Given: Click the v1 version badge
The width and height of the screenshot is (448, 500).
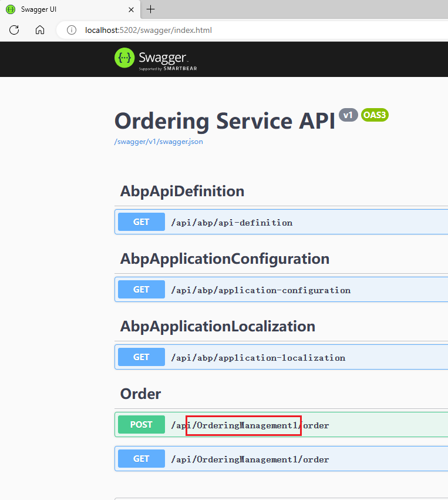Looking at the screenshot, I should pyautogui.click(x=348, y=115).
